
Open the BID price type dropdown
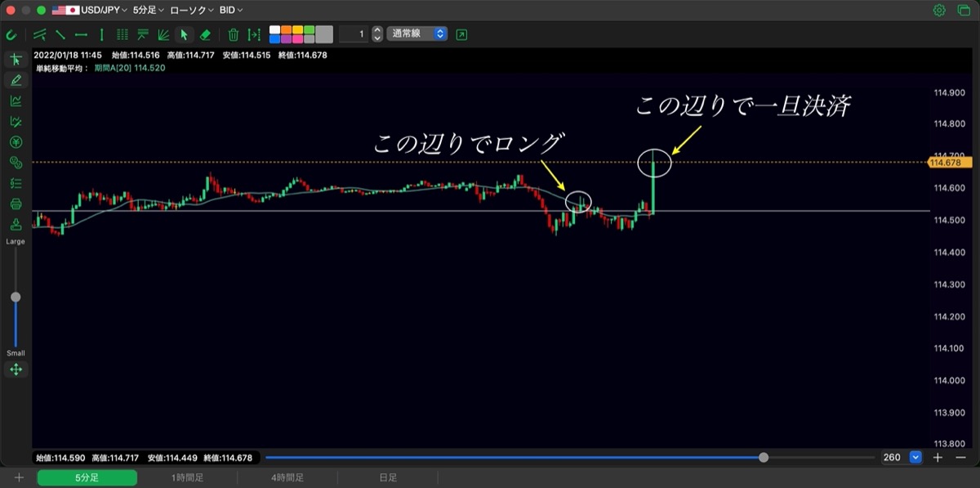tap(231, 11)
